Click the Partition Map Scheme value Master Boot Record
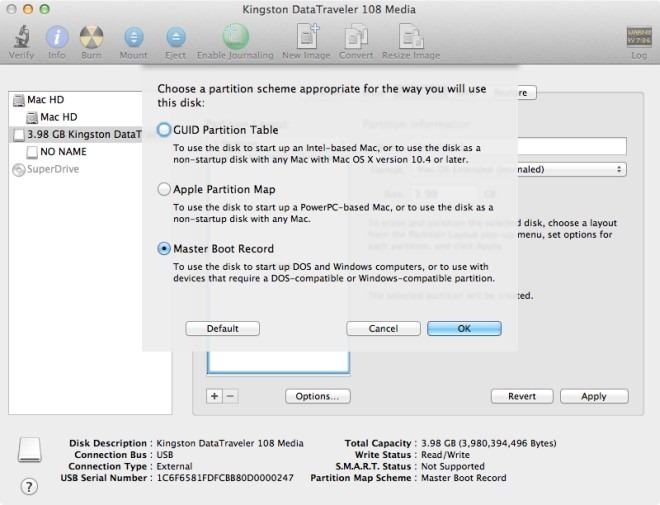The width and height of the screenshot is (660, 505). point(464,478)
